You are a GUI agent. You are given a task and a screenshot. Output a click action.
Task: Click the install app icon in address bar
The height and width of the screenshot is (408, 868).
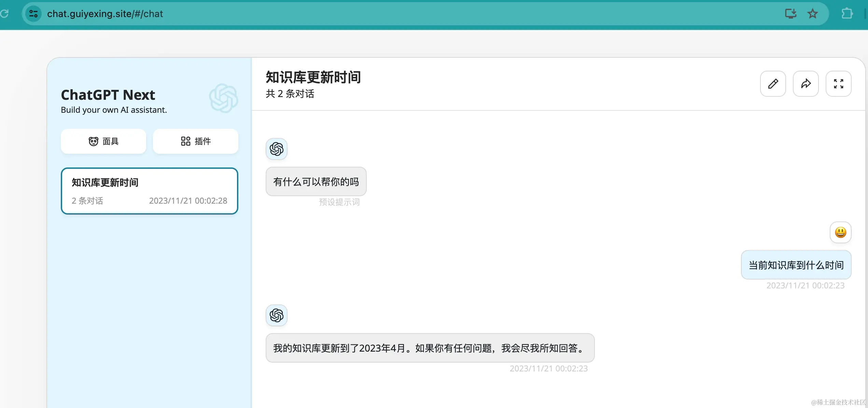pos(790,14)
